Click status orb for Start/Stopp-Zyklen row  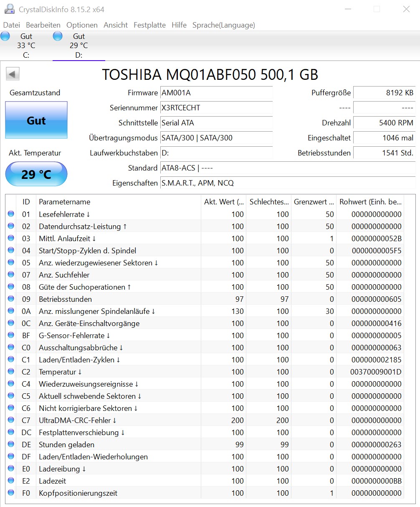[x=11, y=251]
